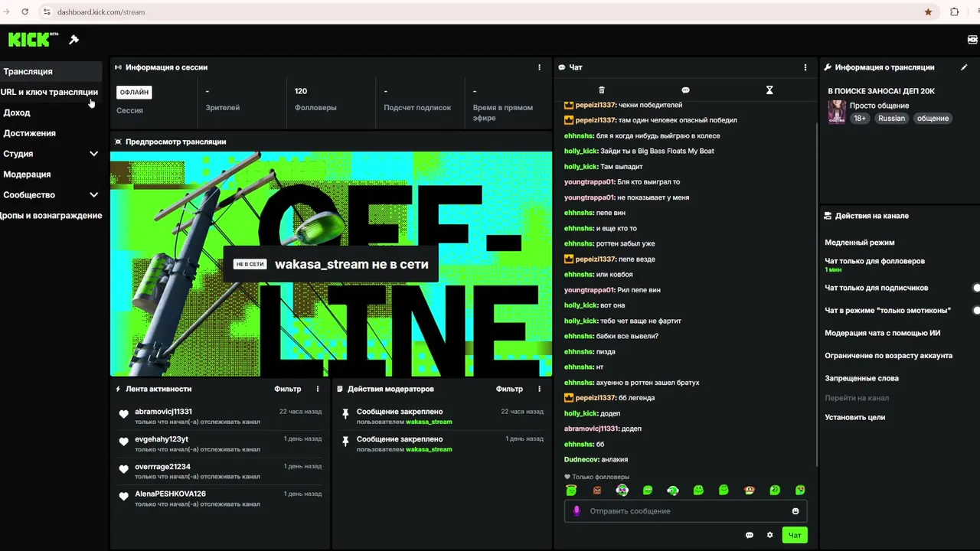The height and width of the screenshot is (551, 980).
Task: Click the Kick logo
Action: tap(33, 39)
